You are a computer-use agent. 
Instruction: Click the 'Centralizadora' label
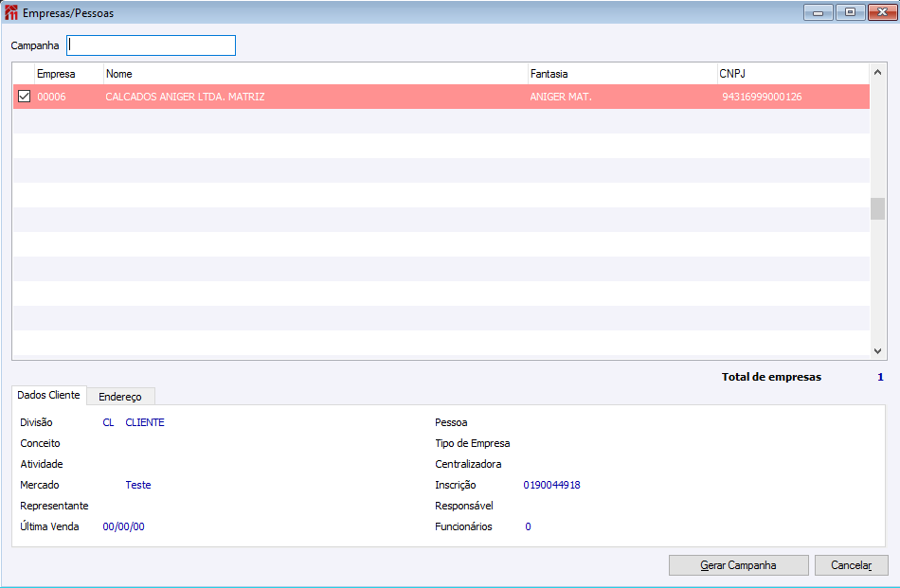468,464
